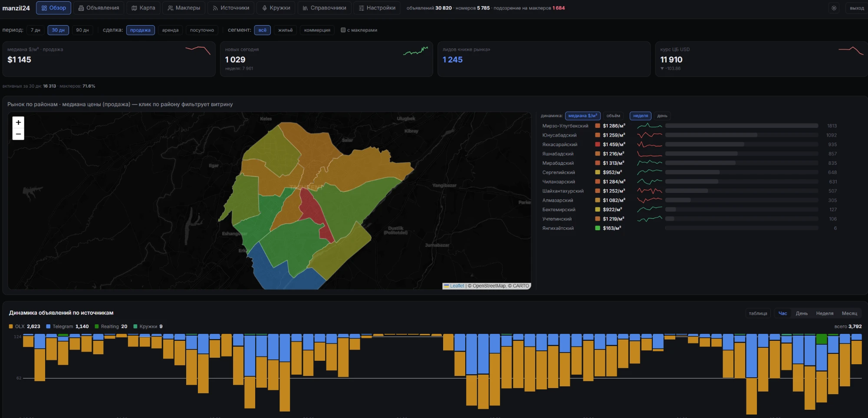Image resolution: width=868 pixels, height=418 pixels.
Task: Set sources chart to День
Action: (802, 313)
